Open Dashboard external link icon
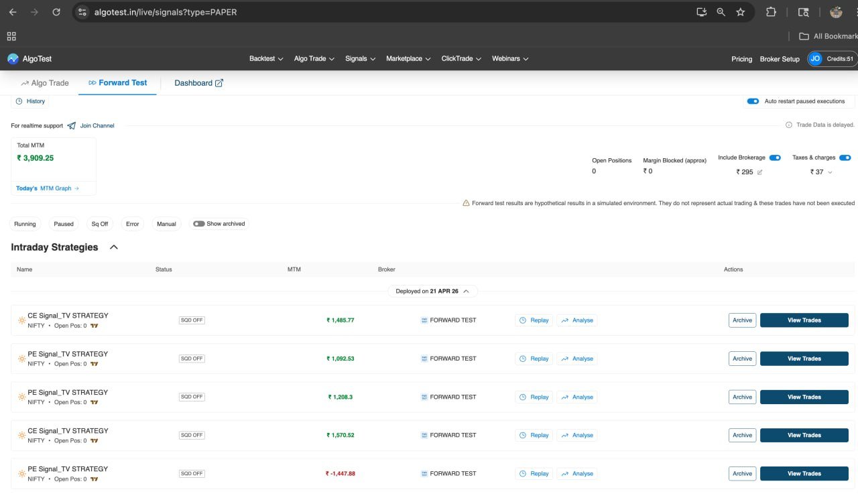 (219, 83)
